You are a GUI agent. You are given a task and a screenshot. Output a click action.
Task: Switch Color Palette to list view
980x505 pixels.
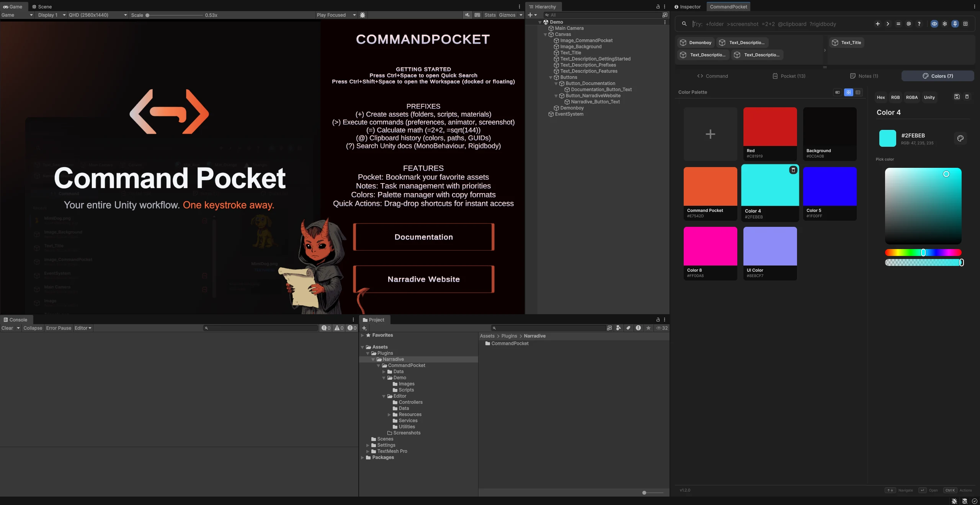click(x=858, y=92)
